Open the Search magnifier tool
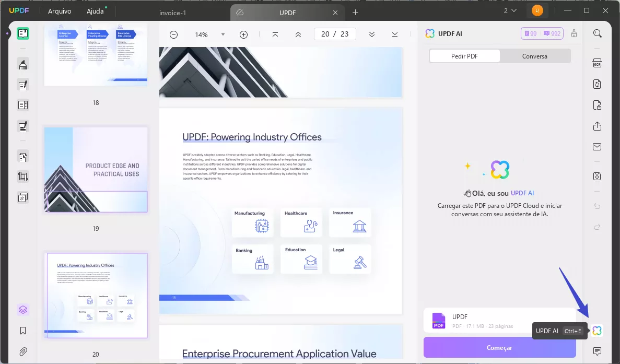This screenshot has height=364, width=620. click(x=598, y=33)
